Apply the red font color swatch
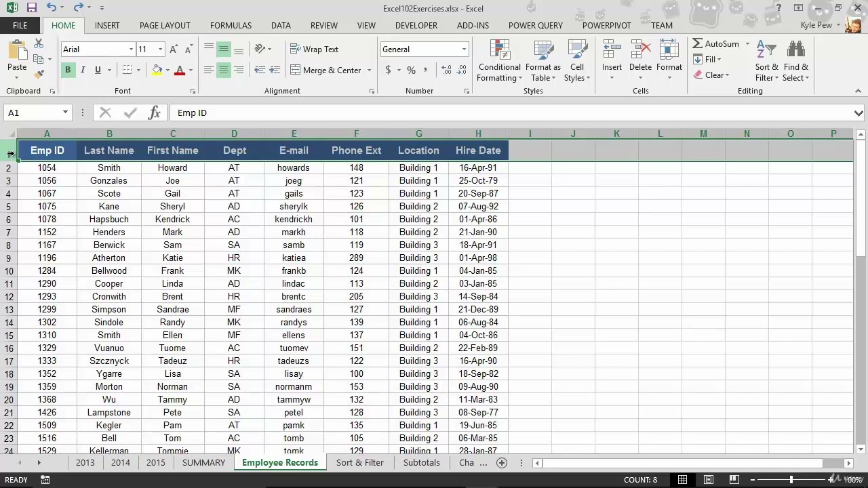Screen dimensions: 868x488 tap(180, 70)
